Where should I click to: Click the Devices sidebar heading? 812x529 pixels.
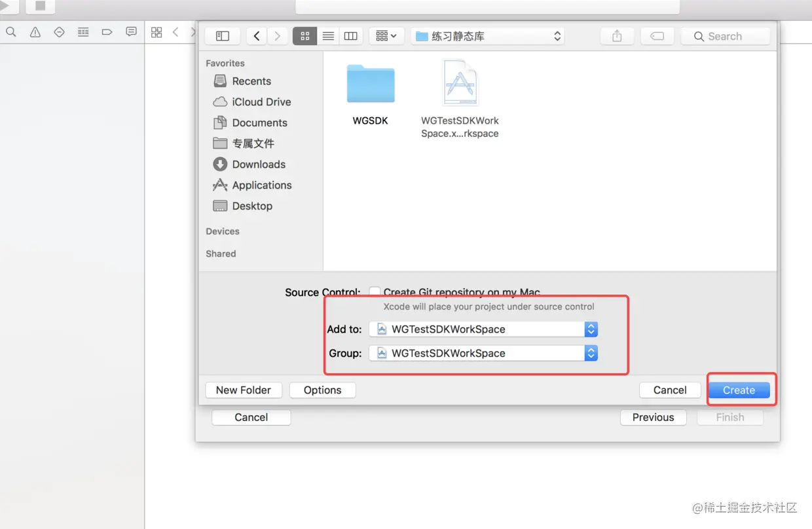[x=223, y=232]
